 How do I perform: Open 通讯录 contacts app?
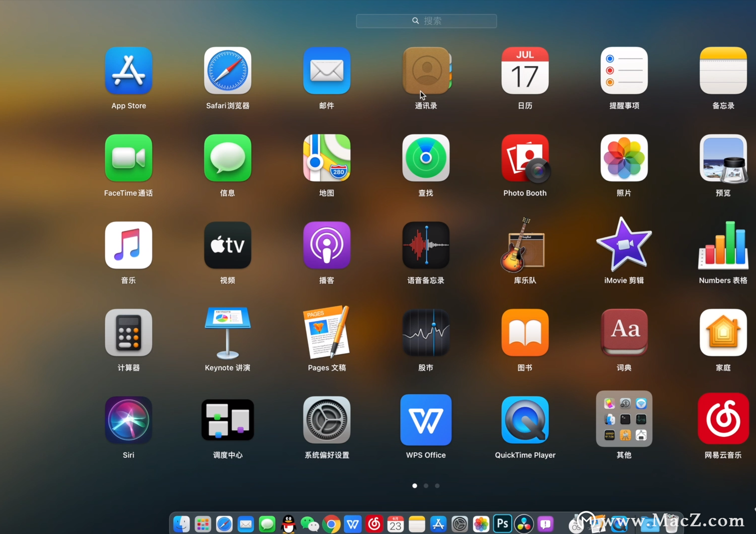[426, 71]
